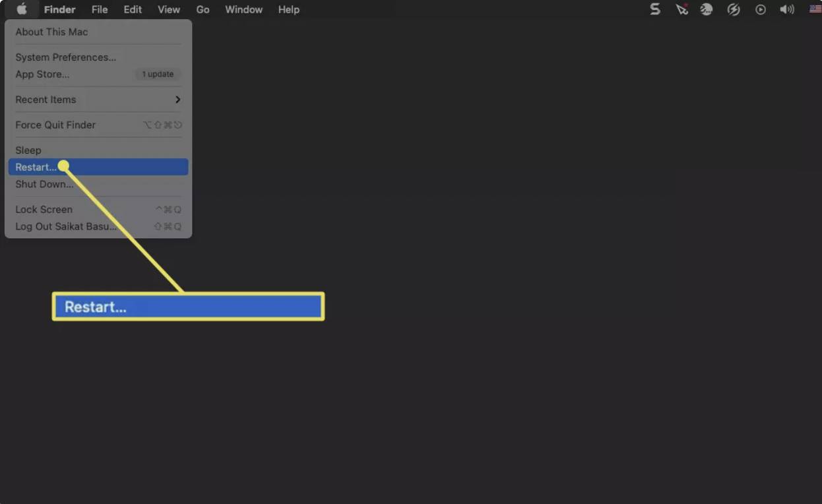Open the Finder menu

(x=59, y=9)
